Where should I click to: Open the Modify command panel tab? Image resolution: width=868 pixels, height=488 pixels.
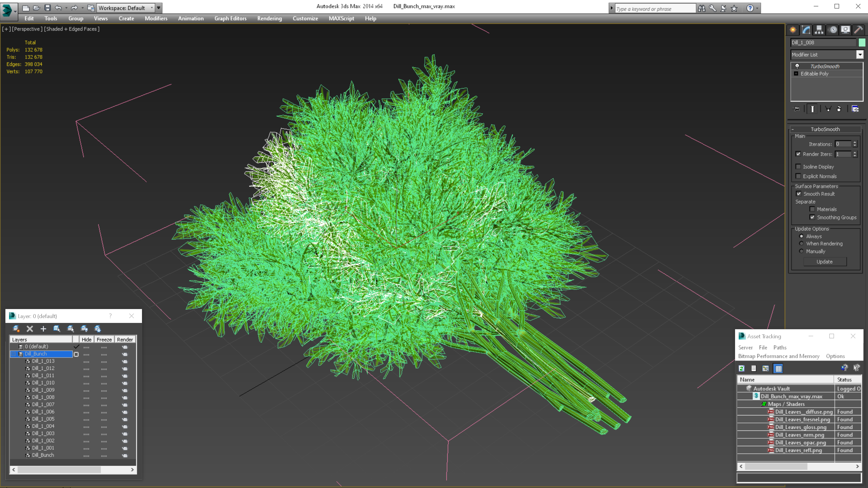tap(806, 30)
